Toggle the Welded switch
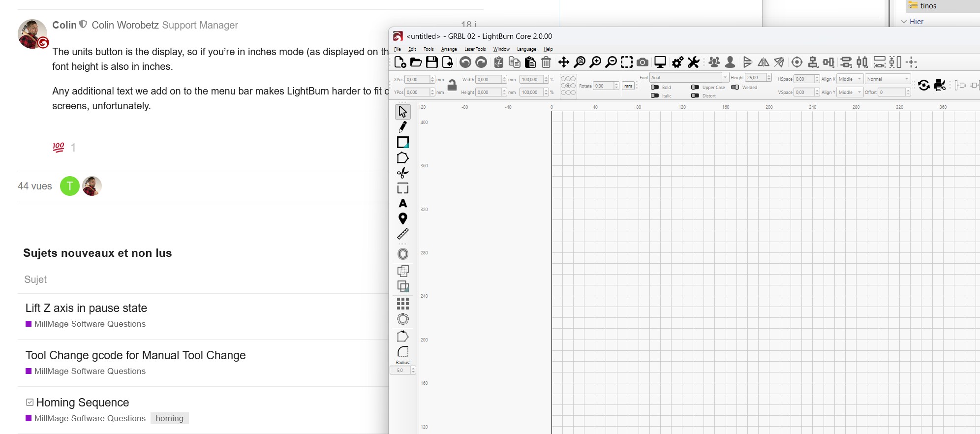 point(735,87)
